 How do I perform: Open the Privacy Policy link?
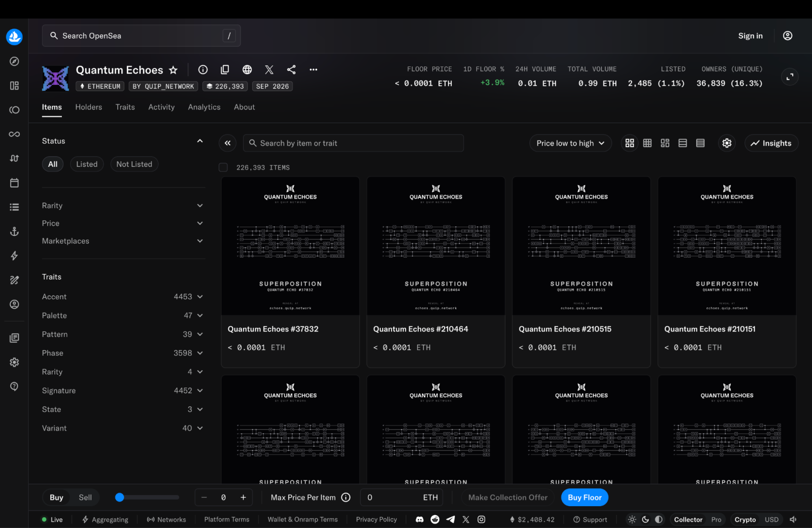(x=377, y=519)
